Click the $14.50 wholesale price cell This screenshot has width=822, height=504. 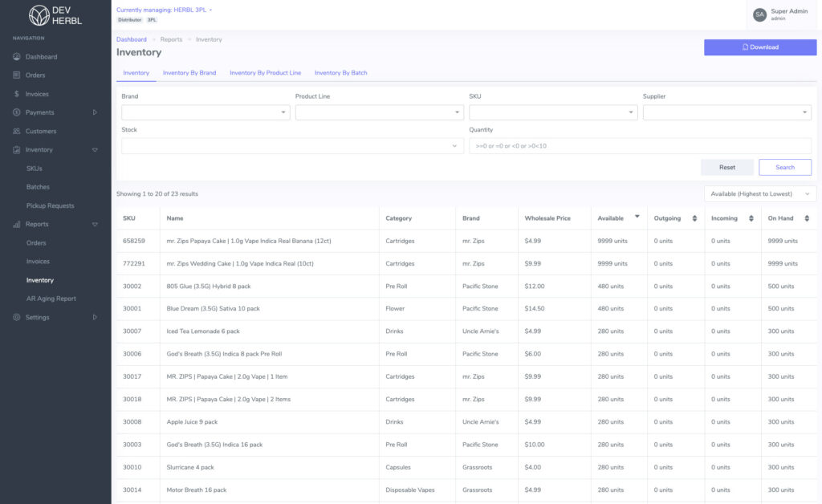point(535,309)
